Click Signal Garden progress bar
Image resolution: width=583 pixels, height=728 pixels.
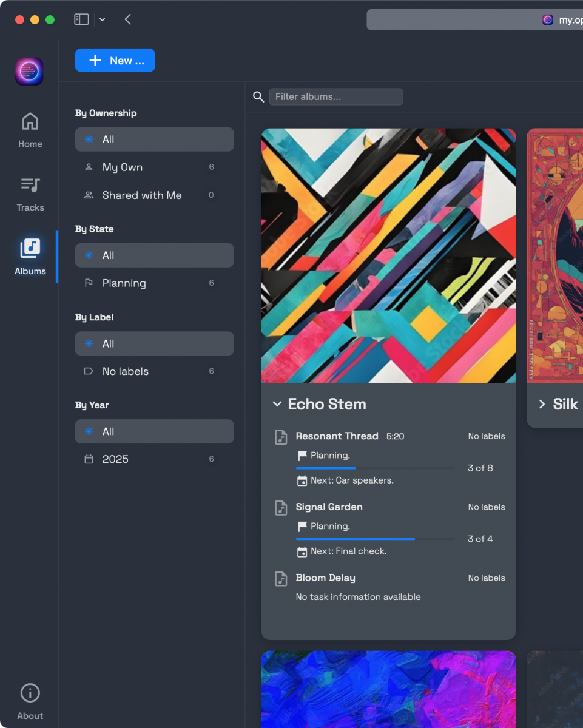pos(375,539)
